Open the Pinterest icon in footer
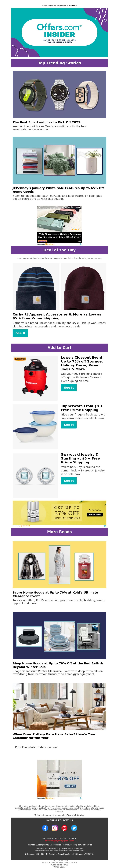The image size is (119, 868). (x=64, y=828)
